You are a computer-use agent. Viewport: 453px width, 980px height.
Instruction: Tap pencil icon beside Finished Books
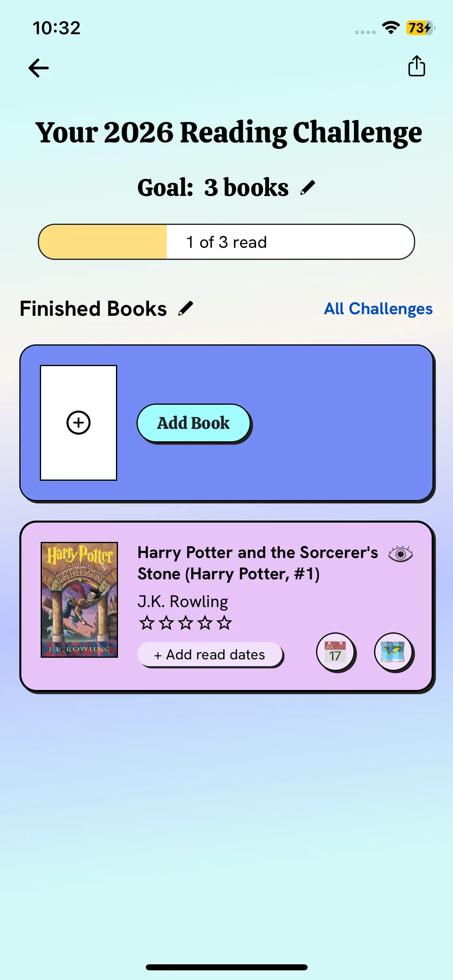point(186,309)
